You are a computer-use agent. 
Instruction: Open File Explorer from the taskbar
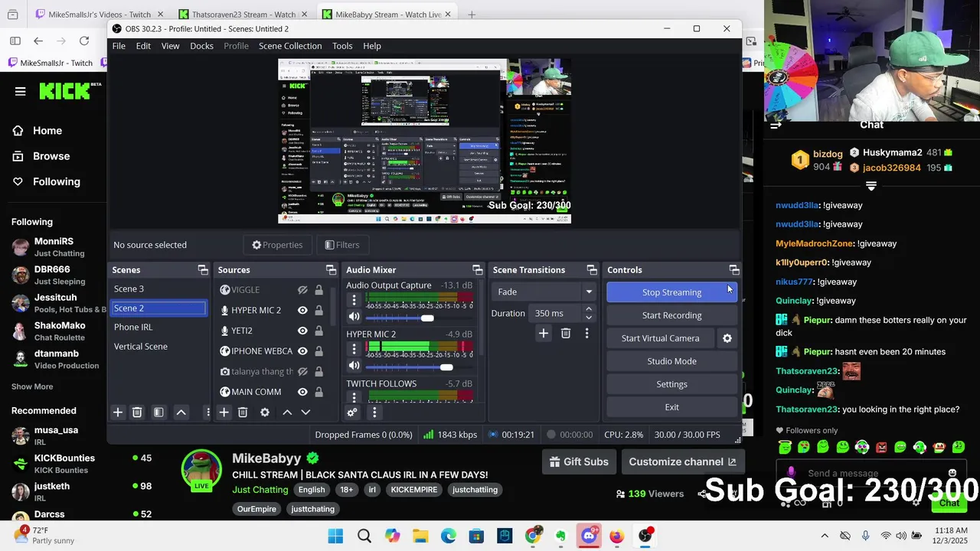pyautogui.click(x=420, y=536)
